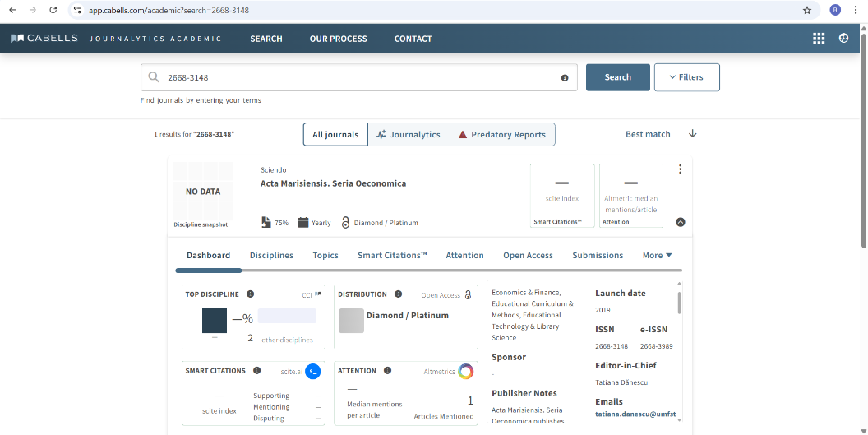Open the user account icon in header
The image size is (868, 435).
coord(843,38)
